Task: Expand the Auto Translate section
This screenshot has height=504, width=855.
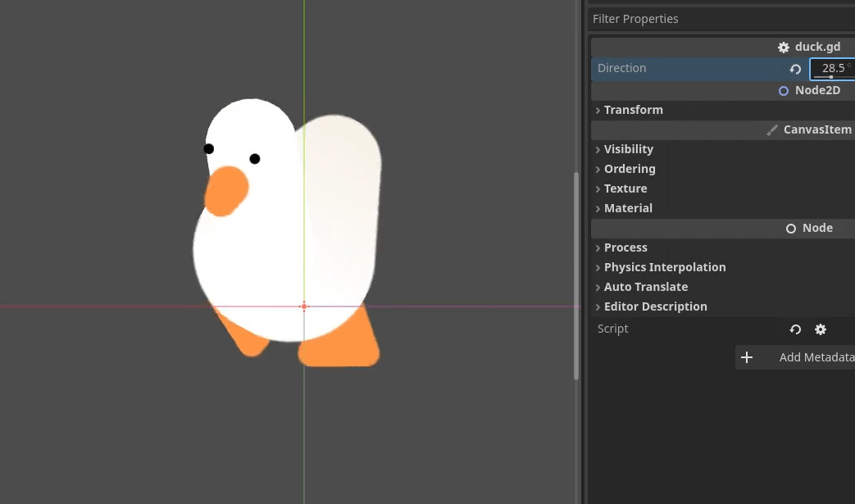Action: 645,287
